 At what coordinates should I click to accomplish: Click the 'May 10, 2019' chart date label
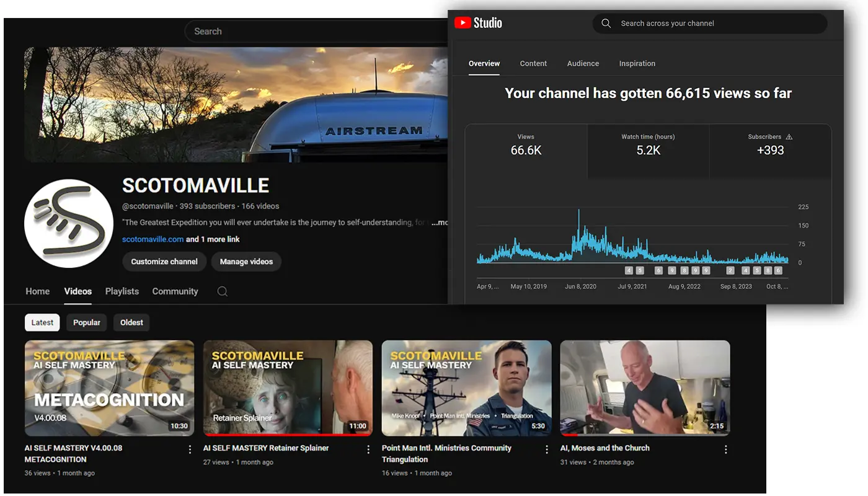[x=528, y=286]
